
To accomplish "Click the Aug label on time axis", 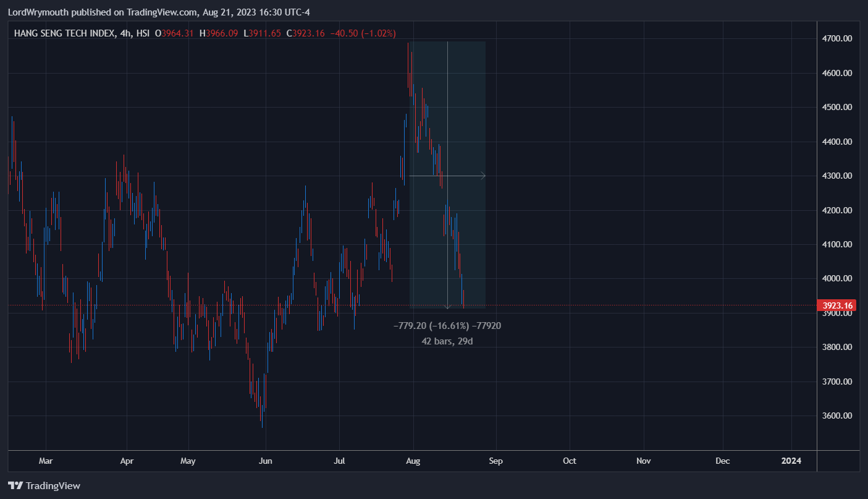I will (414, 461).
